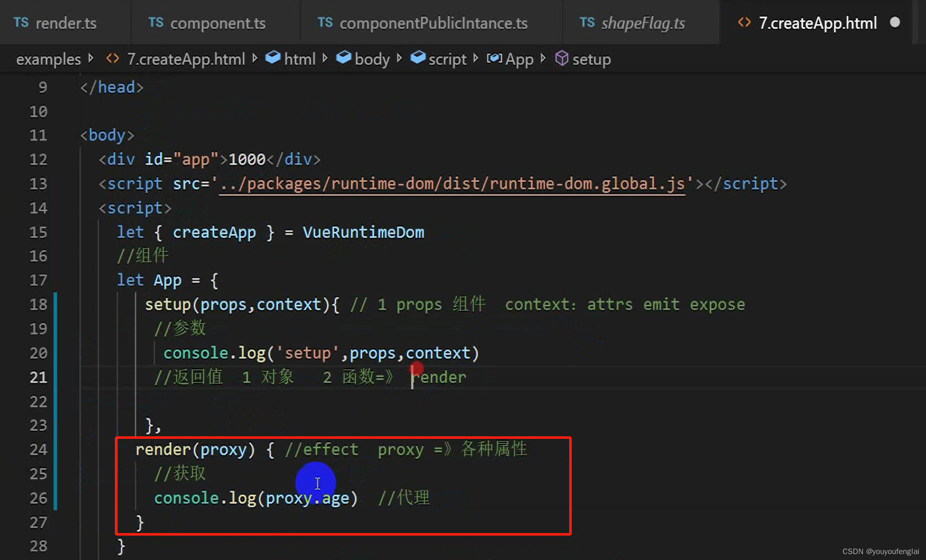The image size is (926, 560).
Task: Click the '//代理' comment on line 26
Action: coord(404,498)
